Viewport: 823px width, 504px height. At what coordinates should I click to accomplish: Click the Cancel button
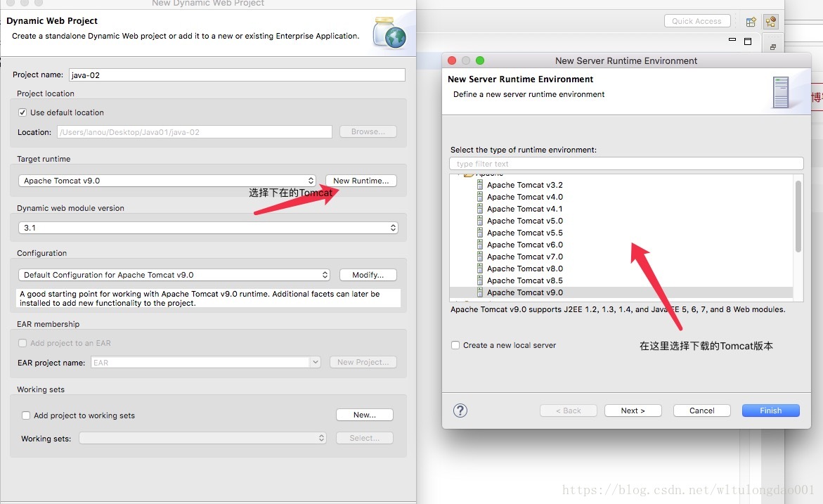coord(701,411)
